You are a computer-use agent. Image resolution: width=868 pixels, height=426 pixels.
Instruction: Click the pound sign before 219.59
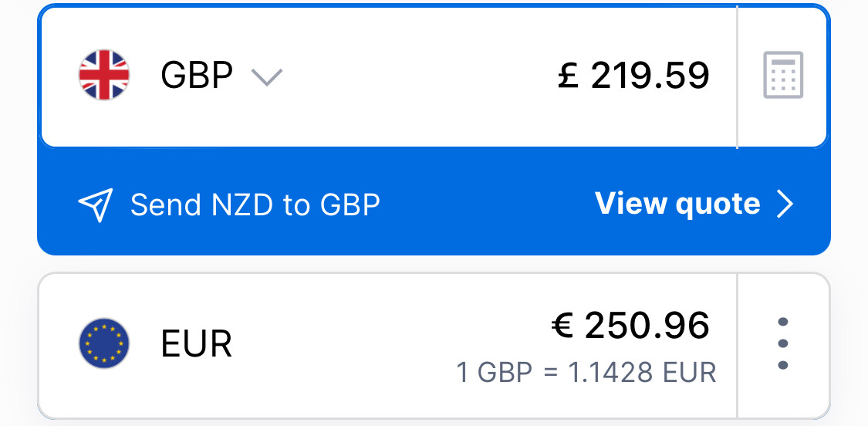point(569,76)
